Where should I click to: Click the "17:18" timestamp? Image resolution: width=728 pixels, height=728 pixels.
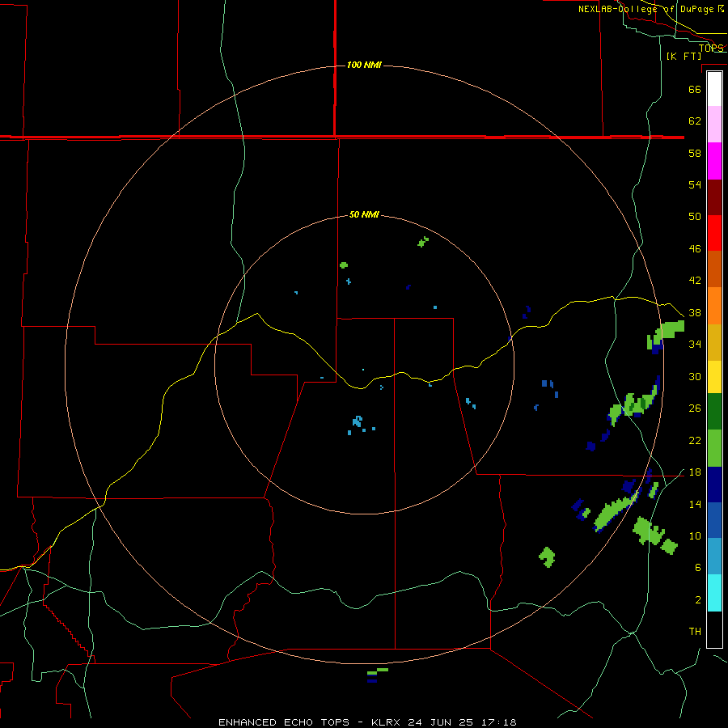point(499,722)
